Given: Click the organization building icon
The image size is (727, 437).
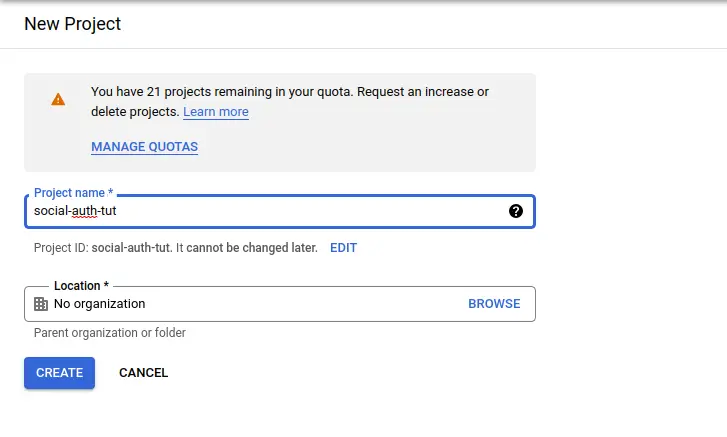Looking at the screenshot, I should click(x=41, y=304).
